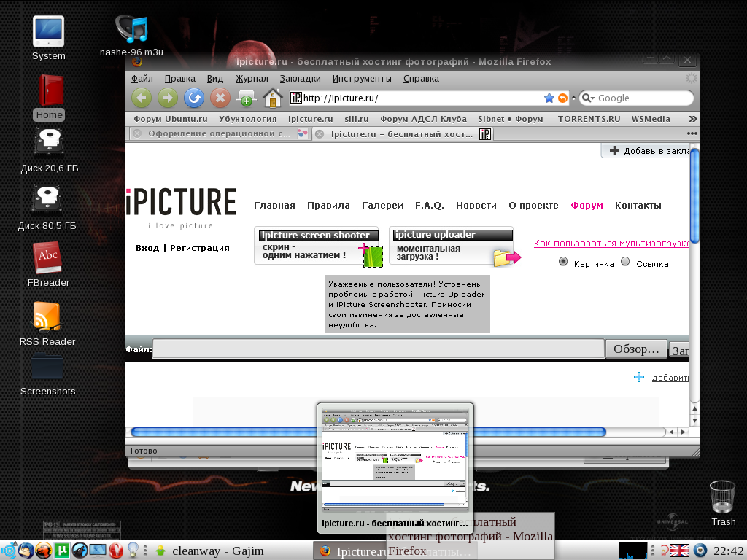This screenshot has width=747, height=560.
Task: Click the Обзор… browse button
Action: tap(636, 349)
